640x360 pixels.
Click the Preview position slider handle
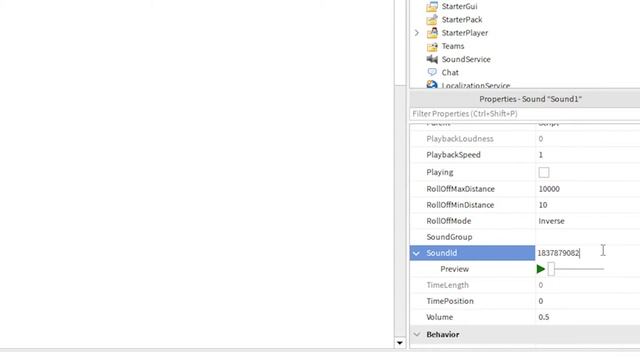(551, 269)
